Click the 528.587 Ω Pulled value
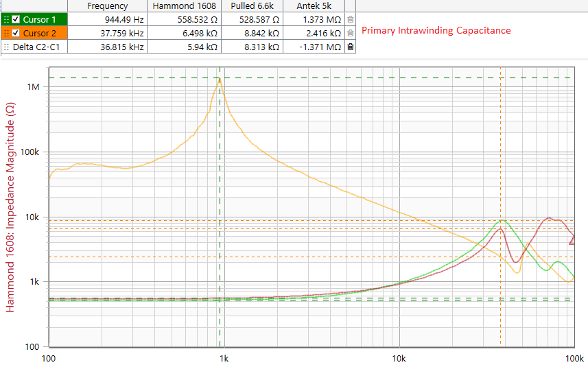Screen dimensions: 588x367 click(252, 19)
